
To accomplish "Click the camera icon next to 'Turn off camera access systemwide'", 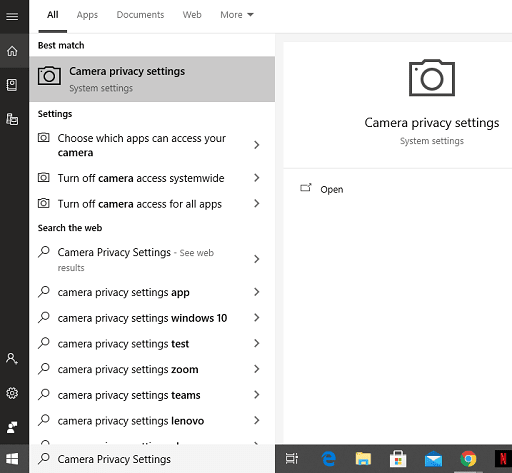I will (x=43, y=177).
